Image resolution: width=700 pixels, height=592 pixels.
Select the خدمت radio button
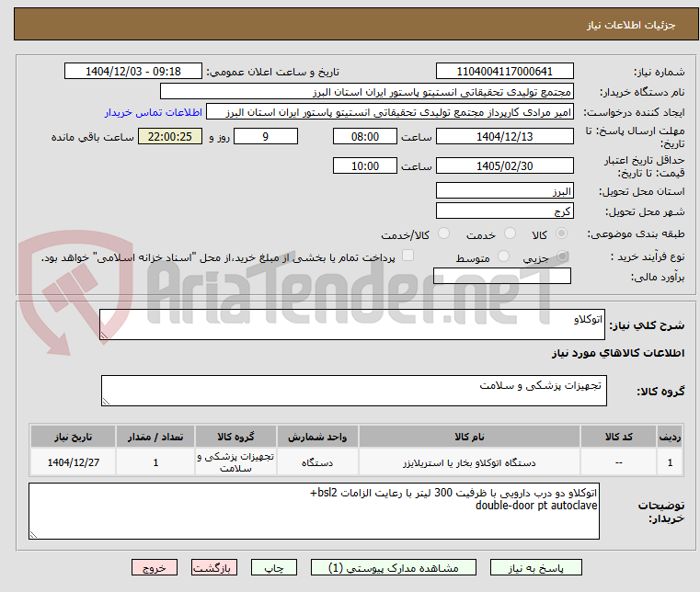pos(510,233)
